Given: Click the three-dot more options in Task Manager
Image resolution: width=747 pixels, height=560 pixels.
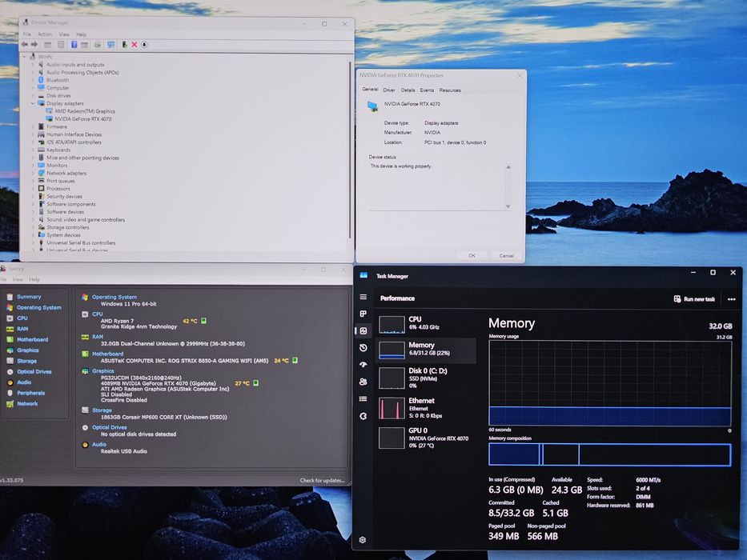Looking at the screenshot, I should (731, 299).
